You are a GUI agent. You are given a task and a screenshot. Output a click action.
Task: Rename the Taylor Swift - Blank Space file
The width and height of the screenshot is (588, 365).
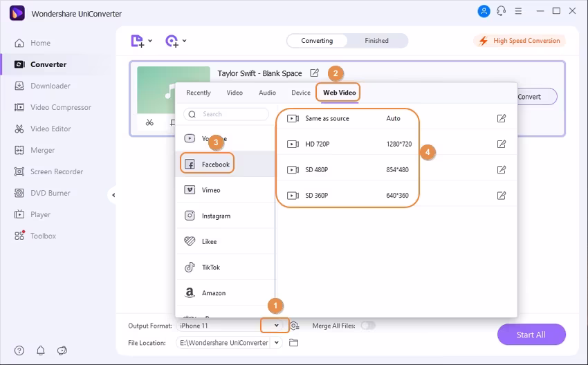314,73
